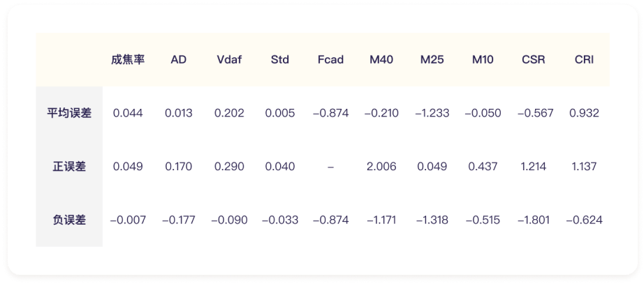
Task: Select the Std column header
Action: tap(279, 60)
